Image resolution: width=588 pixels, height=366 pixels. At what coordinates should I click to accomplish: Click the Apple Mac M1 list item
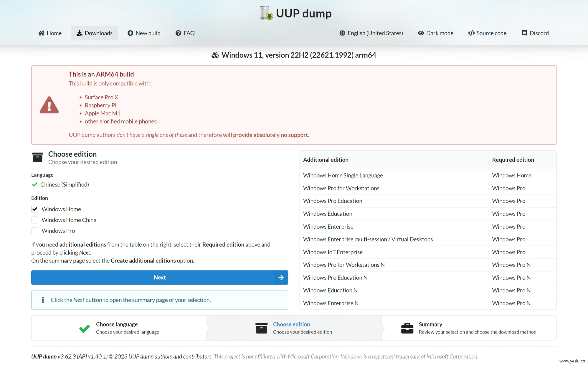pos(102,113)
